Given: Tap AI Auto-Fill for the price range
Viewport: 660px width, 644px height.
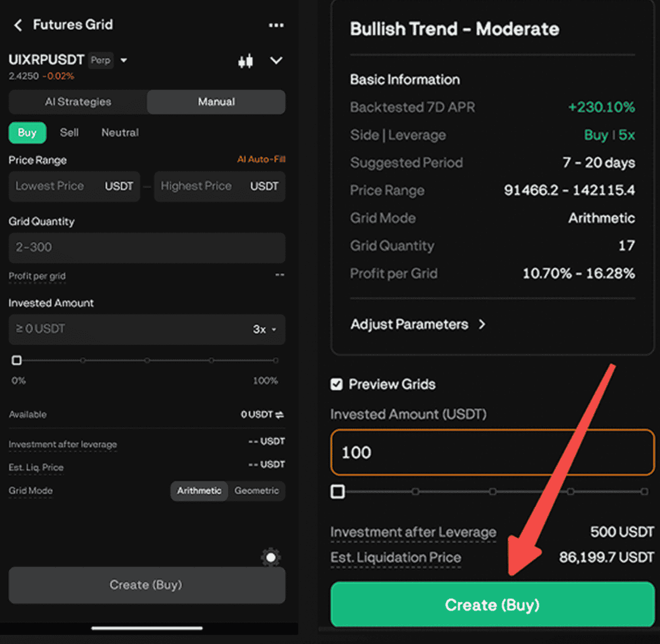Looking at the screenshot, I should [261, 159].
